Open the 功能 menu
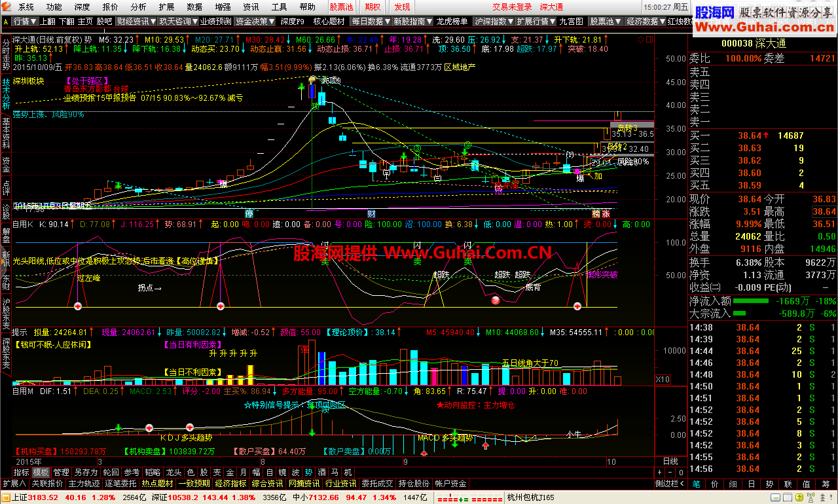 (x=54, y=7)
